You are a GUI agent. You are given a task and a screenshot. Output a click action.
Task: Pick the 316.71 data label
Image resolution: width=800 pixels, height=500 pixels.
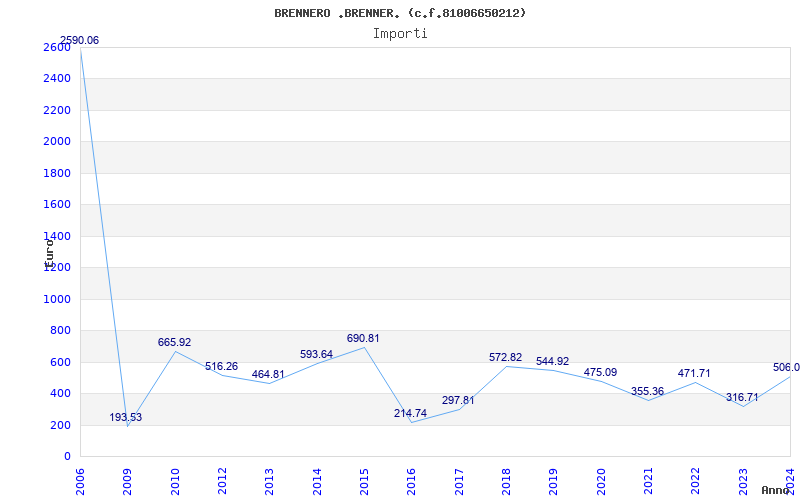(742, 397)
